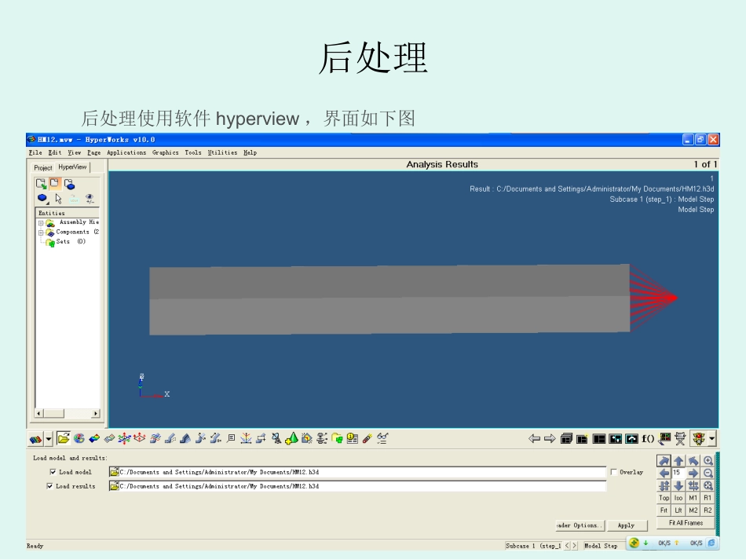The height and width of the screenshot is (560, 746).
Task: Open the Graphics menu
Action: (x=165, y=152)
